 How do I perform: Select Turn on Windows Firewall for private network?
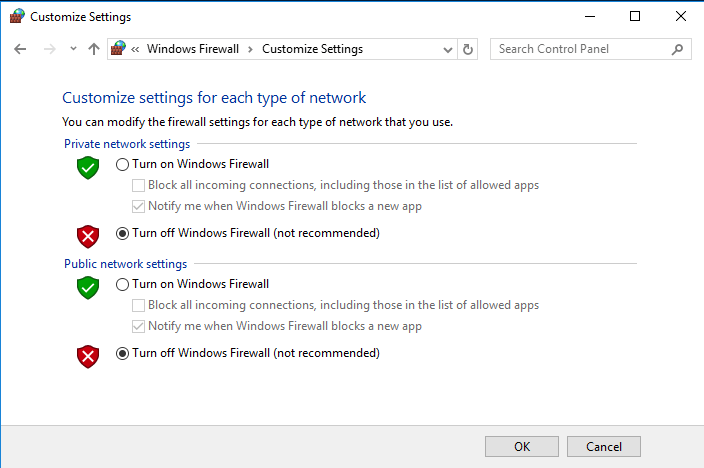[122, 164]
